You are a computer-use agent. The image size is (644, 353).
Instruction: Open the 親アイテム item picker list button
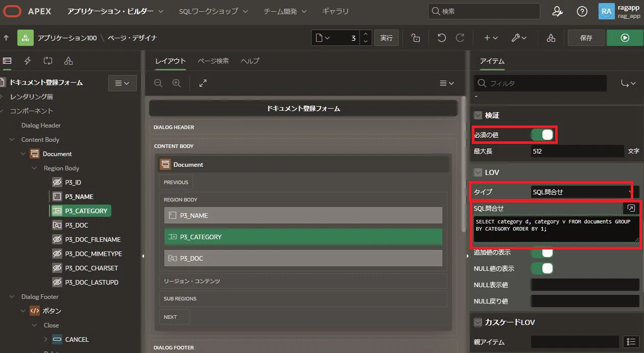[x=631, y=342]
